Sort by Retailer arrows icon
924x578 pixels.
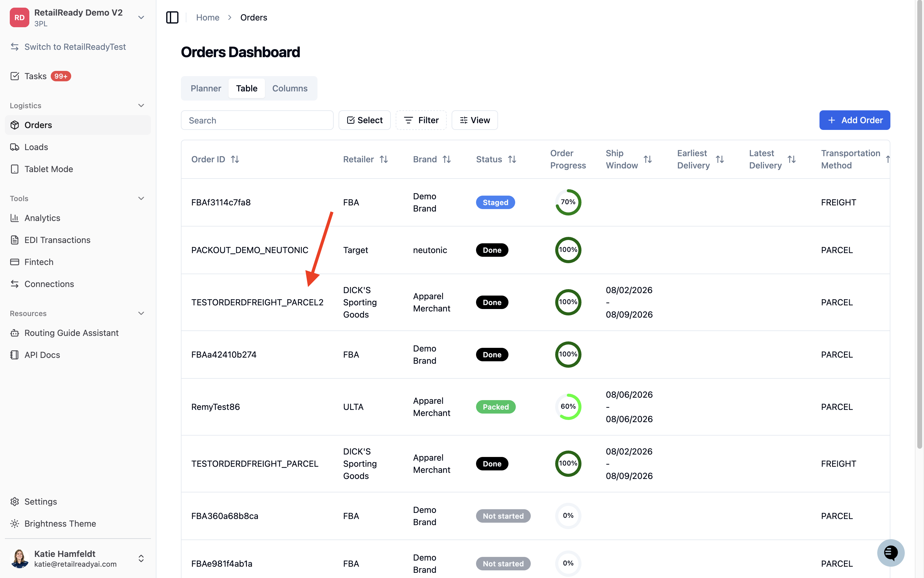click(x=384, y=159)
